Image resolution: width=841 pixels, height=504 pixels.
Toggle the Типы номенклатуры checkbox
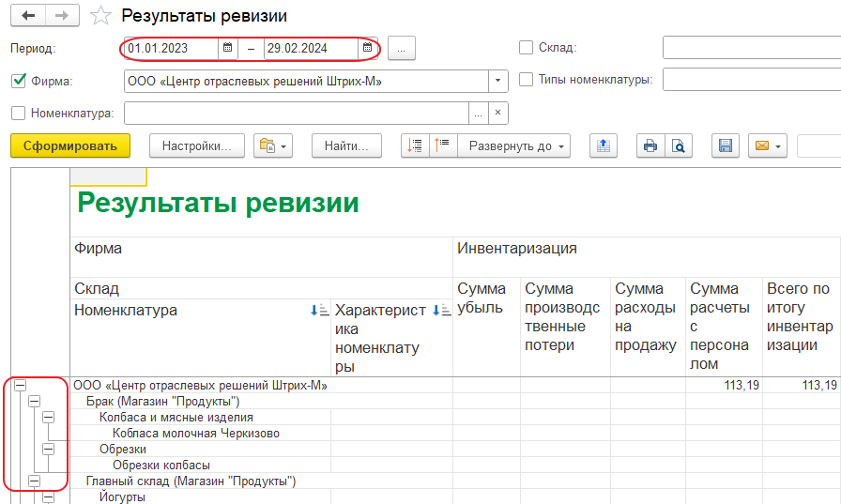pyautogui.click(x=527, y=80)
